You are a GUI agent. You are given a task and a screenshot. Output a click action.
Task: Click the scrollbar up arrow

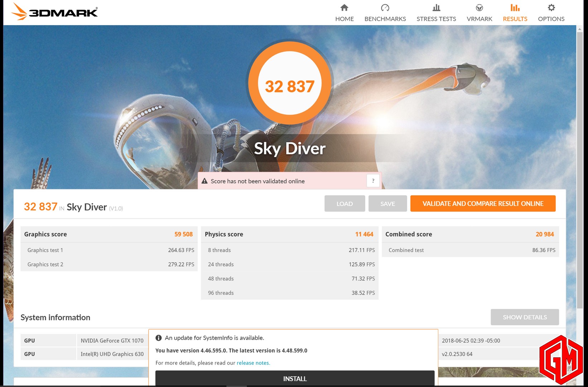[x=579, y=28]
